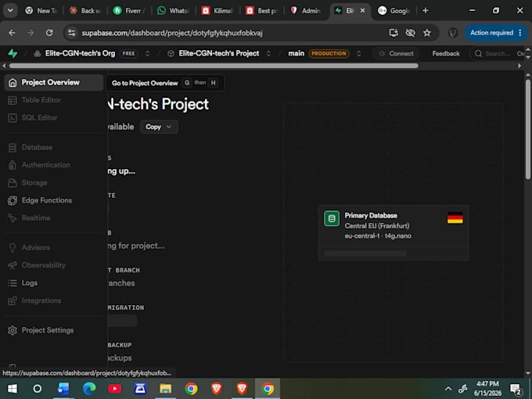Click Elite-CGN-tech's Project breadcrumb
The height and width of the screenshot is (399, 532).
[219, 54]
